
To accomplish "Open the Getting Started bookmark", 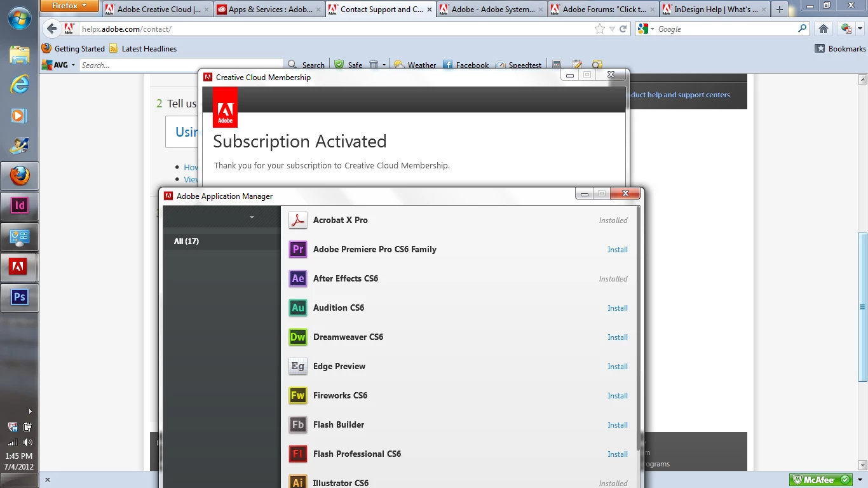I will pyautogui.click(x=73, y=48).
